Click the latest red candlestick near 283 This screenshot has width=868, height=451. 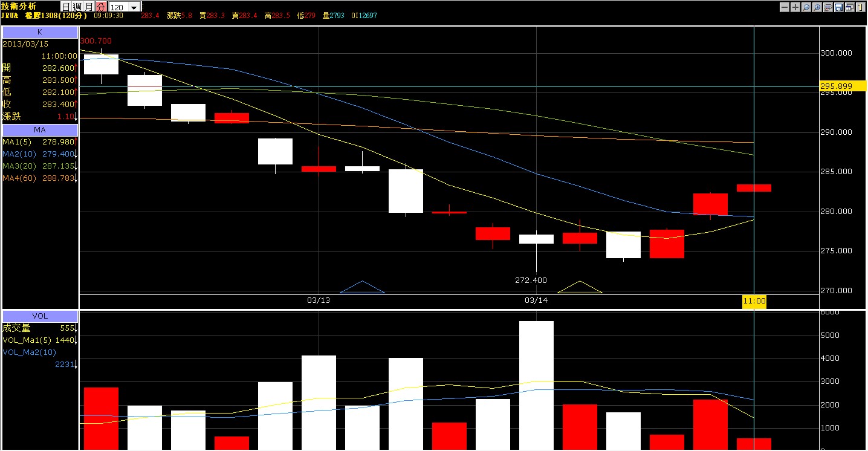pos(754,188)
